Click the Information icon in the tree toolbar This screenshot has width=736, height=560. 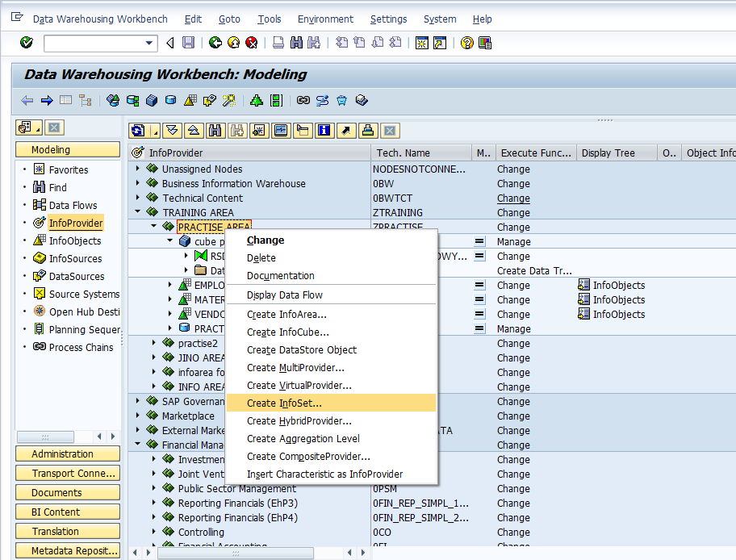coord(324,130)
